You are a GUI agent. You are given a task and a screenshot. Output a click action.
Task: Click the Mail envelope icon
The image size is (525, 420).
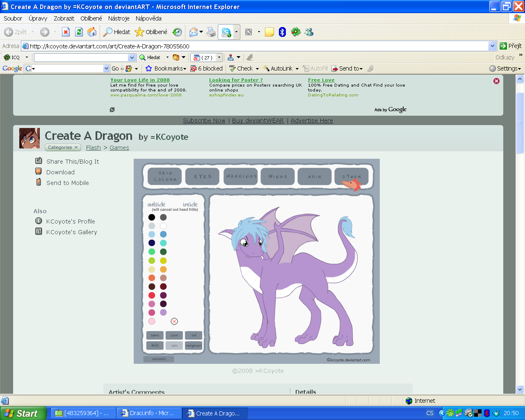coord(194,32)
